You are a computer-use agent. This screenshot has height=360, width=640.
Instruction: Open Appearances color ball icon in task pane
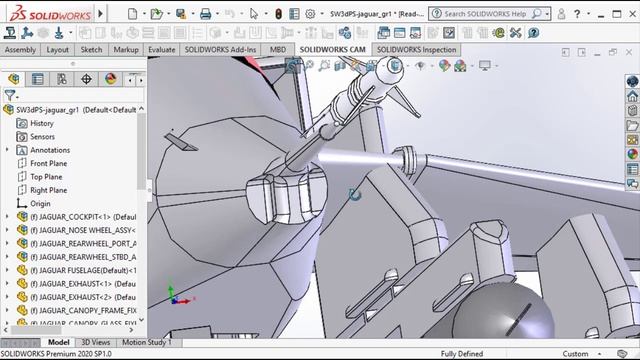pos(632,154)
